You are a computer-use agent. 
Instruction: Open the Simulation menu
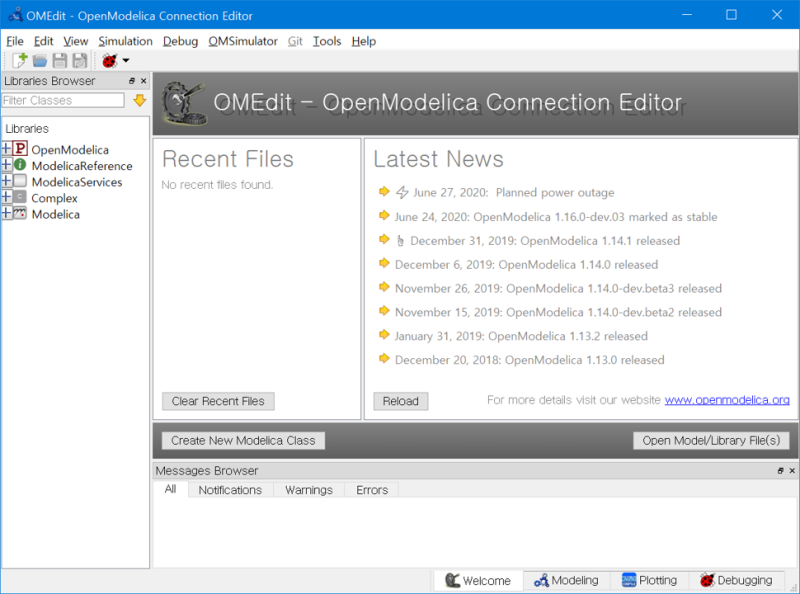[x=126, y=41]
